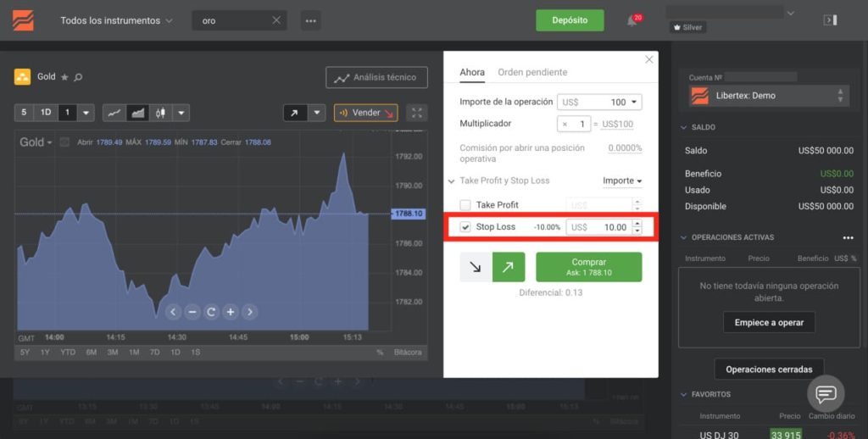
Task: Open Análisis técnico
Action: [377, 77]
